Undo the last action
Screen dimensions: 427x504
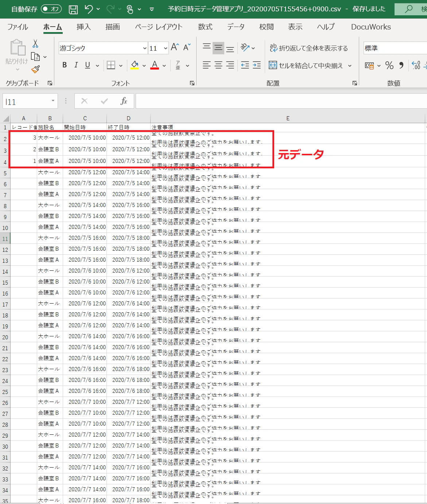(89, 9)
